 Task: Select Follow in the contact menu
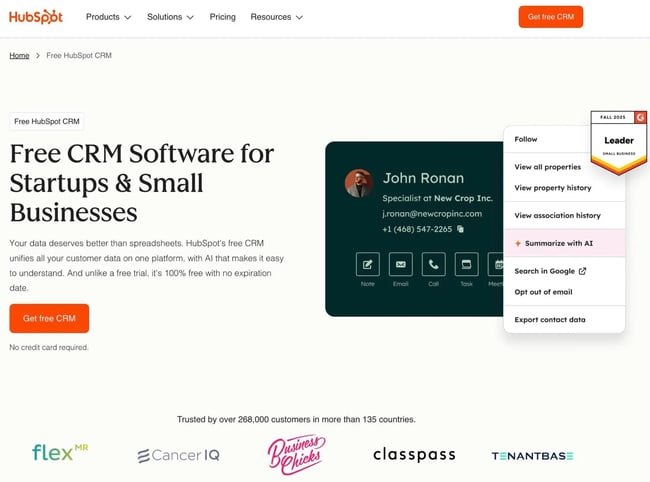click(x=526, y=139)
